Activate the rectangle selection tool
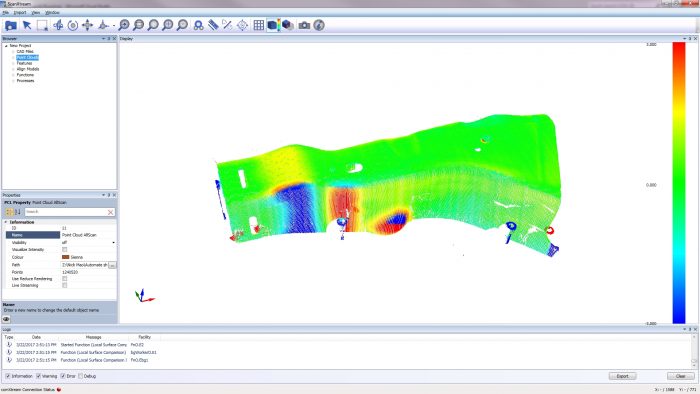 pyautogui.click(x=42, y=25)
